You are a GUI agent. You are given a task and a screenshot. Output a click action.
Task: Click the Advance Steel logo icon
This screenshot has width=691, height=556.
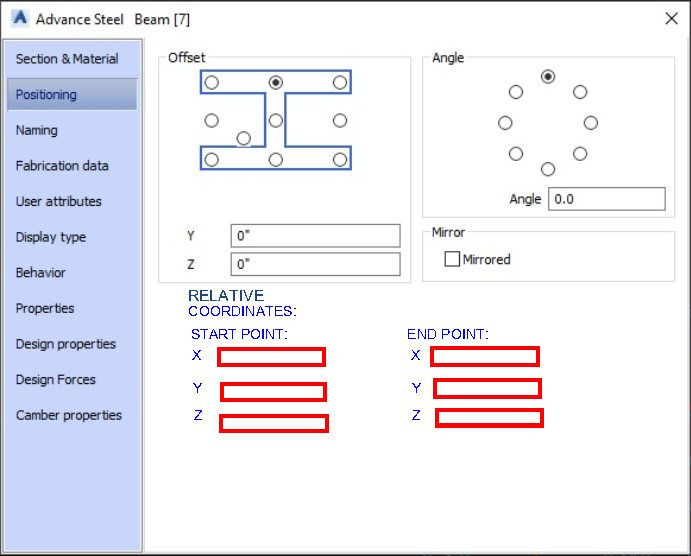[x=20, y=19]
